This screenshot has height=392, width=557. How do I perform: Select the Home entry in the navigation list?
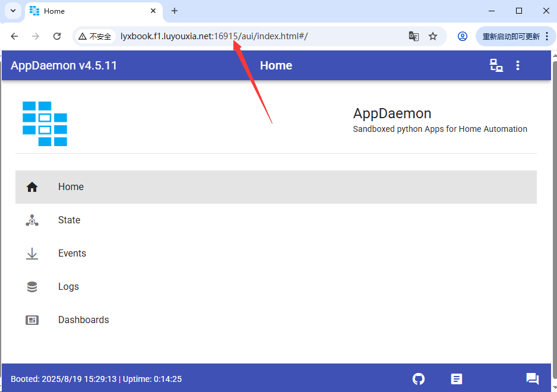71,186
